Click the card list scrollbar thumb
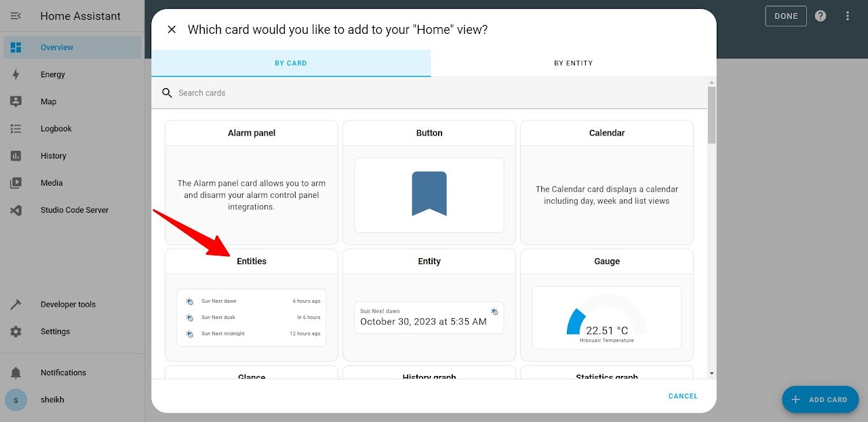This screenshot has width=868, height=422. coord(711,114)
